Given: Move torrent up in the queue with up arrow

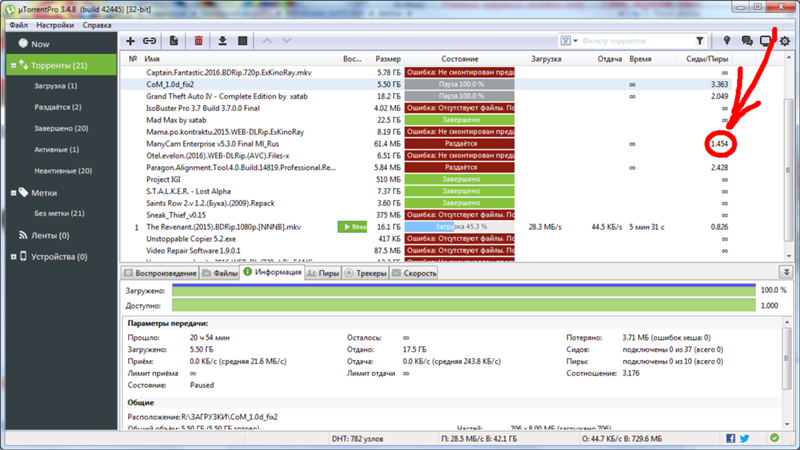Looking at the screenshot, I should [267, 41].
